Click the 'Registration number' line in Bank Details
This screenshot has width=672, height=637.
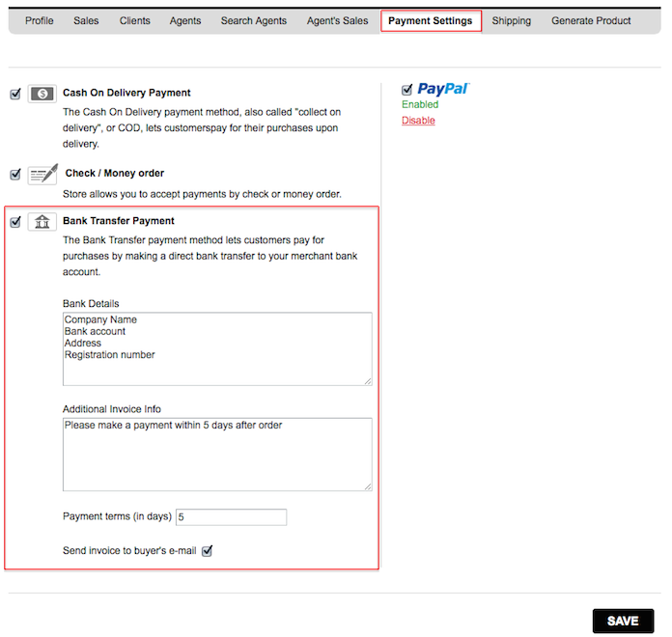tap(110, 355)
